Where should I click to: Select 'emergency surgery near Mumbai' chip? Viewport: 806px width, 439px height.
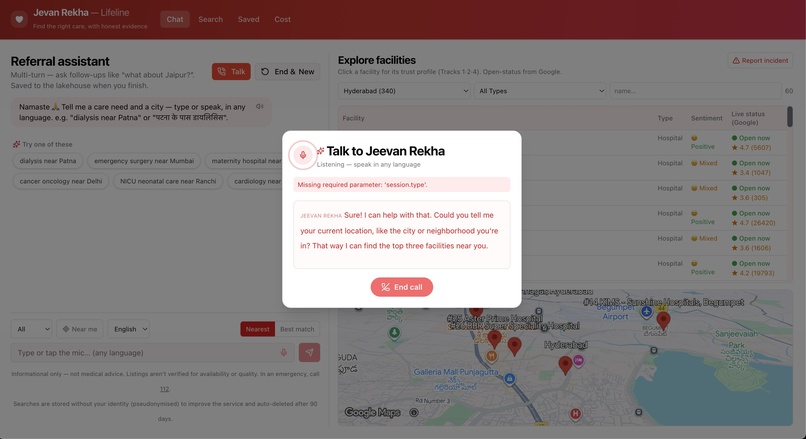(x=144, y=161)
